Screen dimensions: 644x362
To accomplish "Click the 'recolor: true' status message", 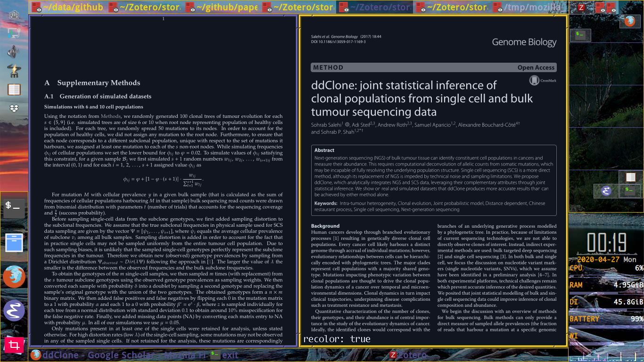I will (337, 339).
